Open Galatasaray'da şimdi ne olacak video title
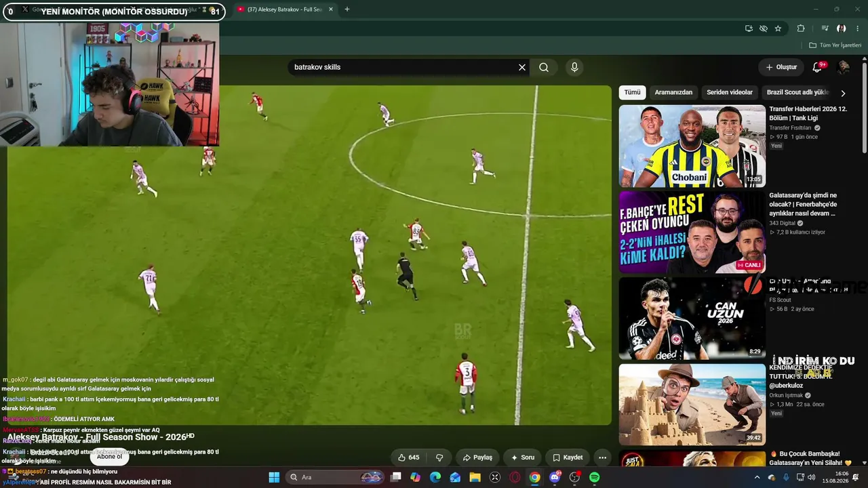This screenshot has height=488, width=868. point(804,204)
